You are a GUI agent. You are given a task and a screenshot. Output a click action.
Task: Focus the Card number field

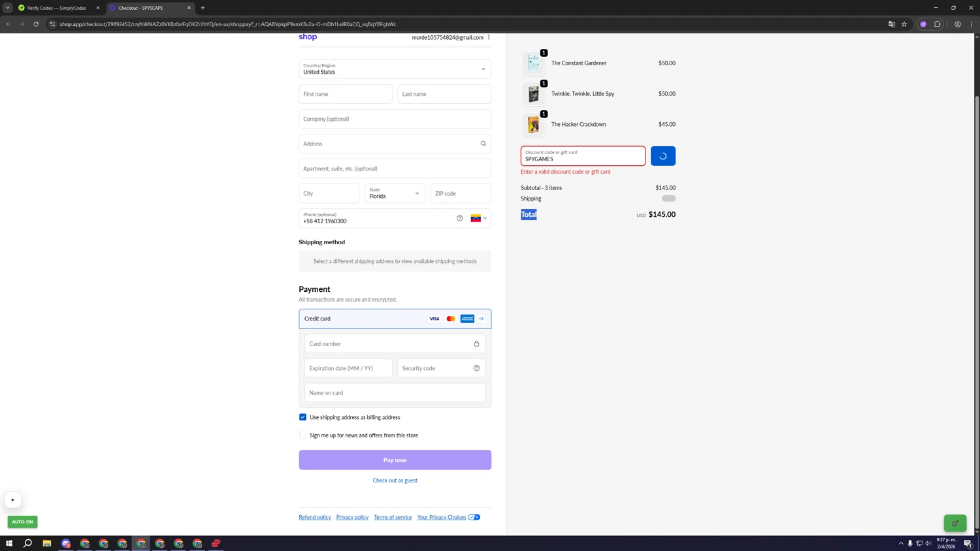click(x=395, y=343)
